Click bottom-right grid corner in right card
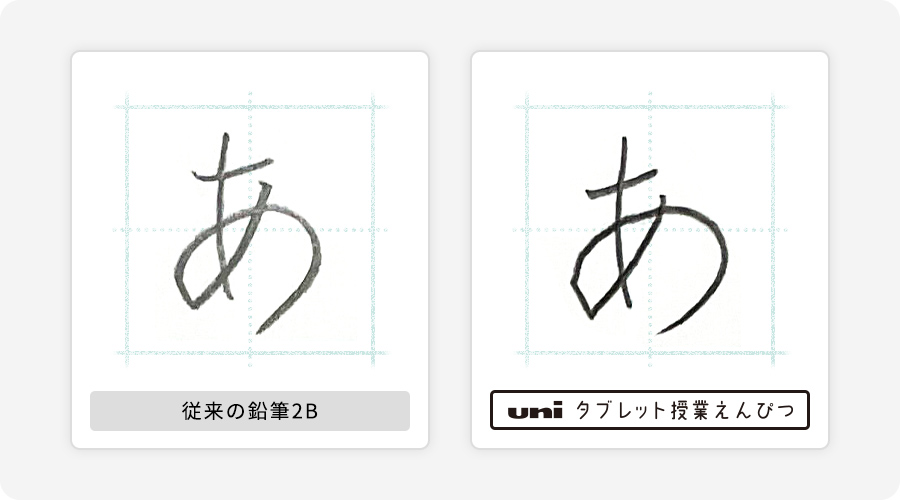Viewport: 900px width, 500px height. click(x=773, y=353)
